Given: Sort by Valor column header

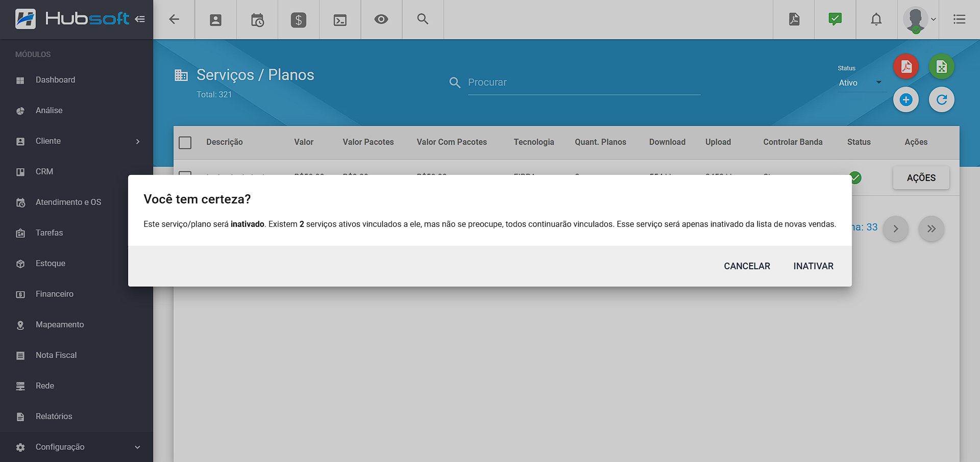Looking at the screenshot, I should coord(304,142).
